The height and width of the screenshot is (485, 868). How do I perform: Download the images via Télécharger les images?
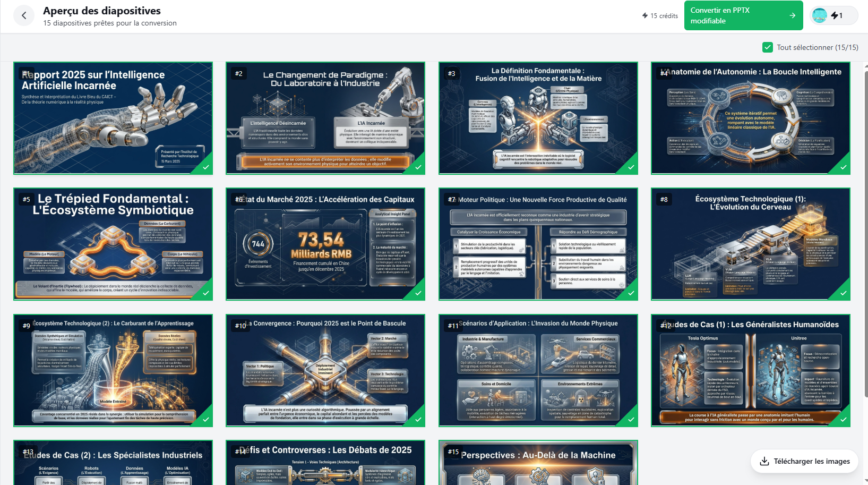(x=805, y=461)
